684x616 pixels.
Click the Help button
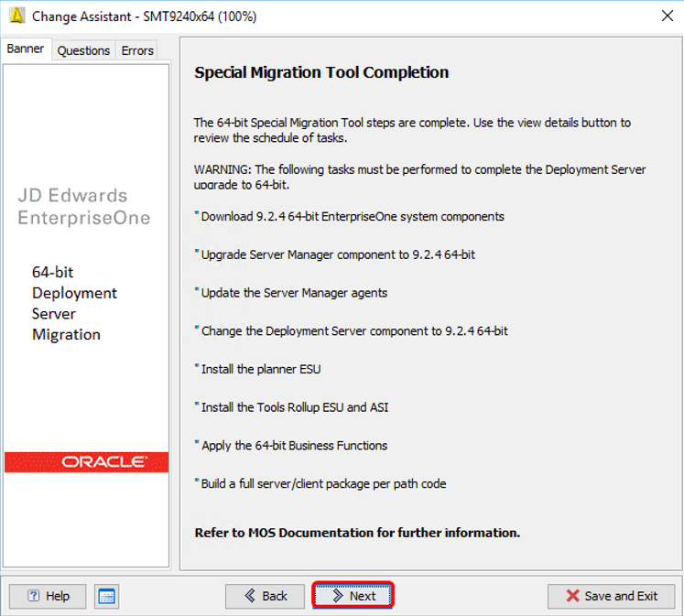point(48,596)
